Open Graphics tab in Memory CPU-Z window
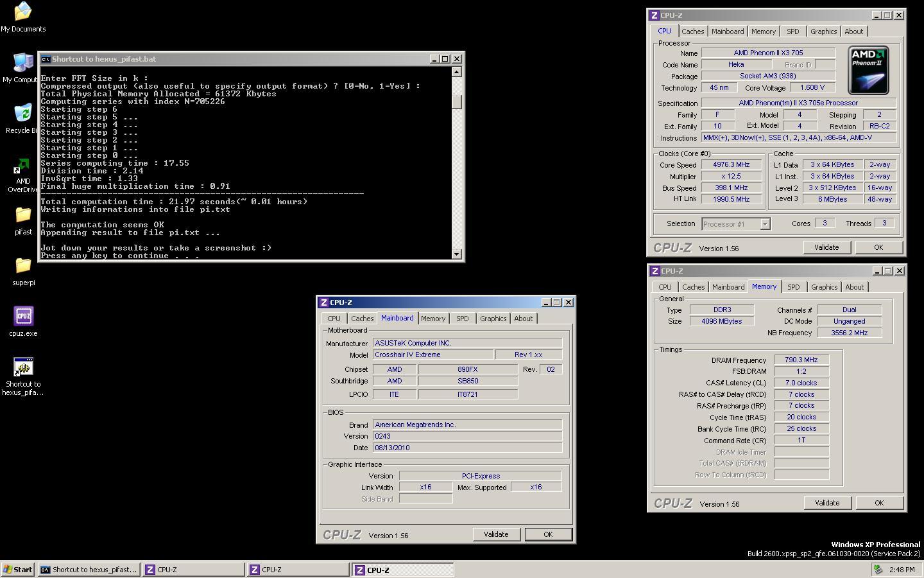 pos(824,287)
